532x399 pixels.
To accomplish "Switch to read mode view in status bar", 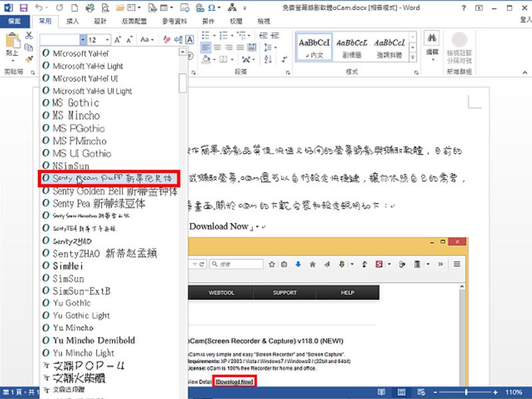I will coord(381,392).
